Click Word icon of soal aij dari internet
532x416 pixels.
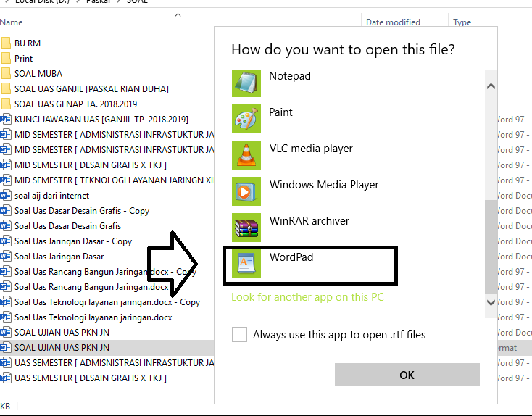pos(5,196)
